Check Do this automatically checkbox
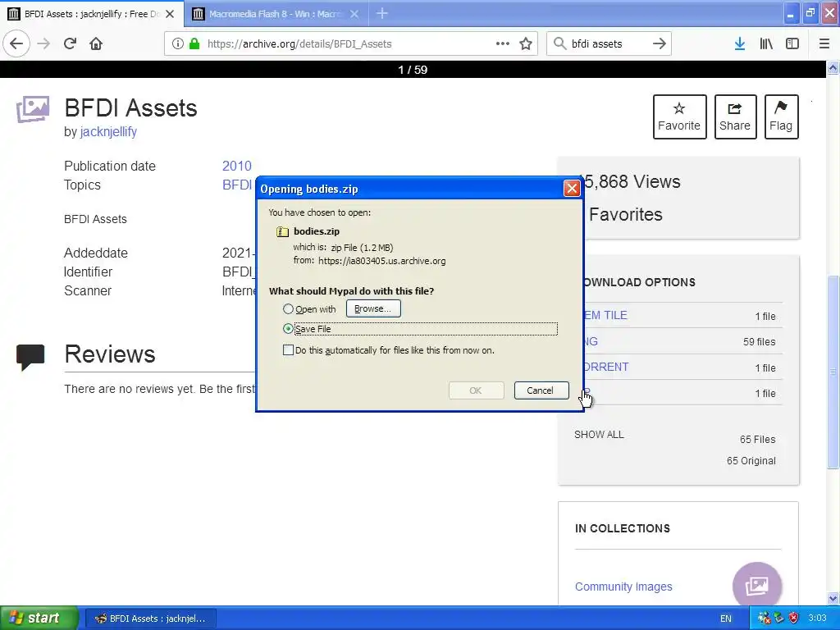This screenshot has height=630, width=840. coord(288,350)
